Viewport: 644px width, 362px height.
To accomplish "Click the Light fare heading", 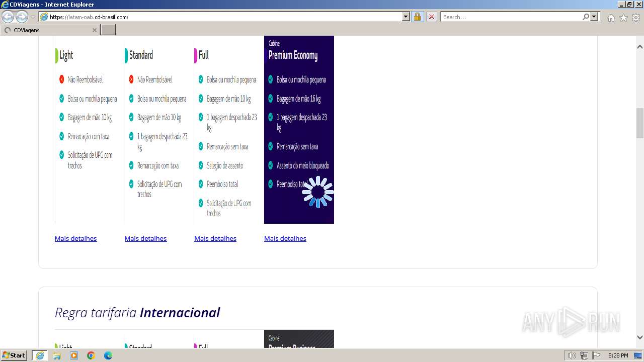I will tap(66, 55).
